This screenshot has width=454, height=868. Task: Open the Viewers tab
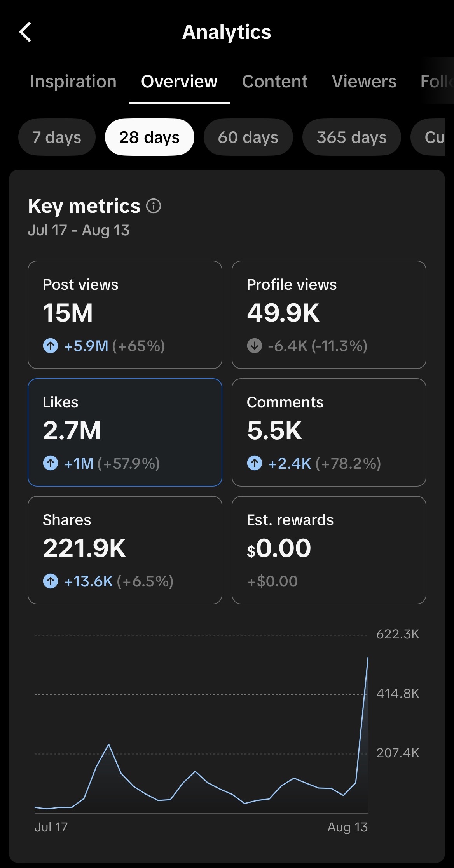[x=364, y=82]
